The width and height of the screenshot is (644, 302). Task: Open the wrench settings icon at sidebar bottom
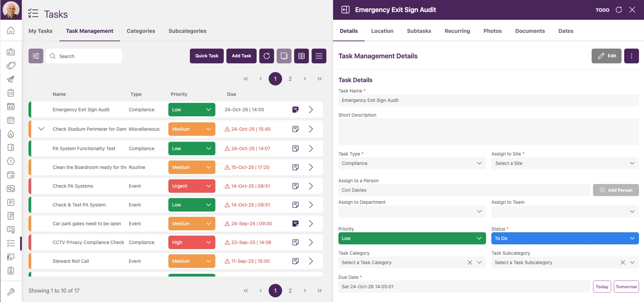point(11,292)
